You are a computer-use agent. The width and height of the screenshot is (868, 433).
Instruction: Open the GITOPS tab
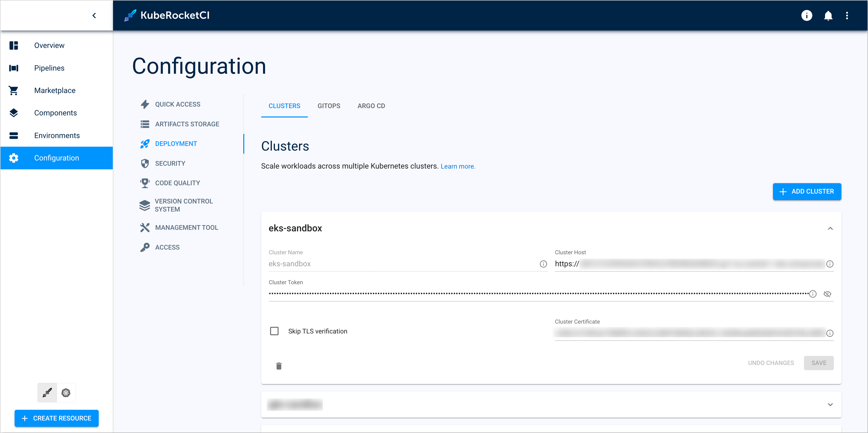pos(329,106)
